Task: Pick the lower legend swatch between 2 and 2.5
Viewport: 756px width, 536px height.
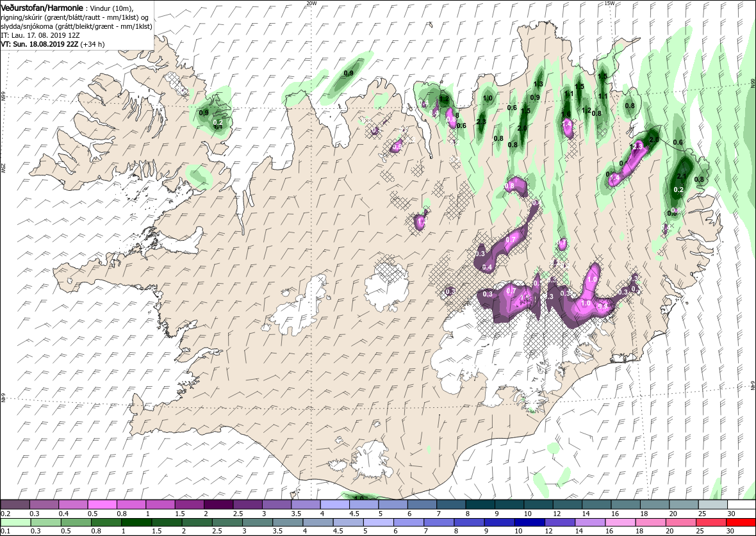Action: click(197, 523)
